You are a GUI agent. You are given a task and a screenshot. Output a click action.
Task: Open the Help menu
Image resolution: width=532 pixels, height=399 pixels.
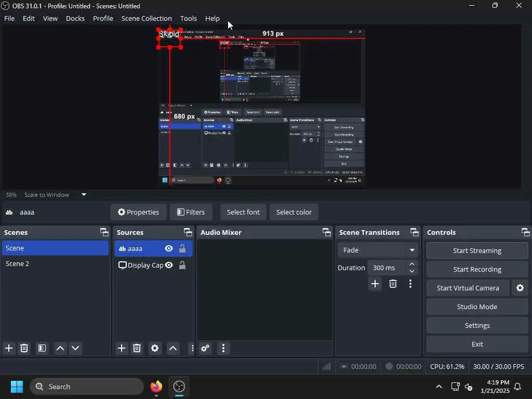click(x=212, y=18)
